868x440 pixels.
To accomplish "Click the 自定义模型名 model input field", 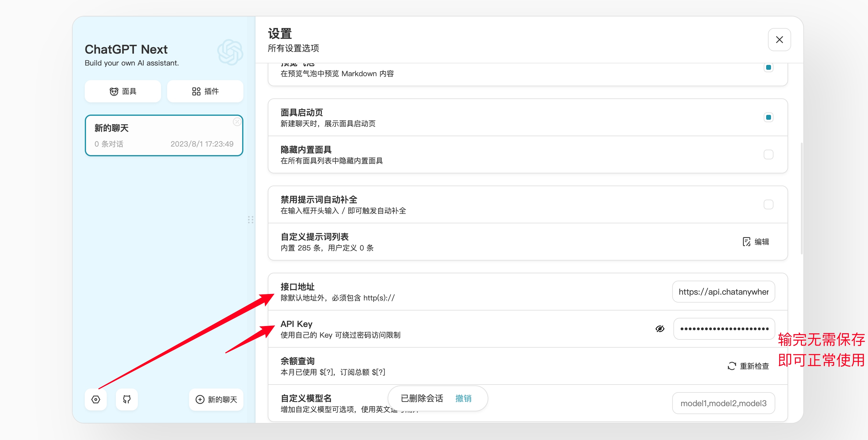I will click(723, 403).
